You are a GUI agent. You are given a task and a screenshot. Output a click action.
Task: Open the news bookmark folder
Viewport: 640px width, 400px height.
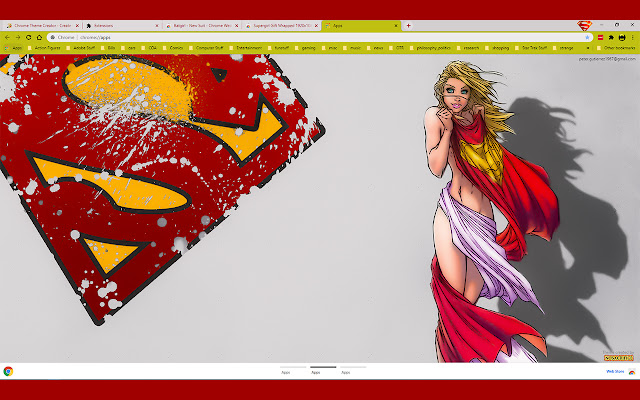pos(375,48)
